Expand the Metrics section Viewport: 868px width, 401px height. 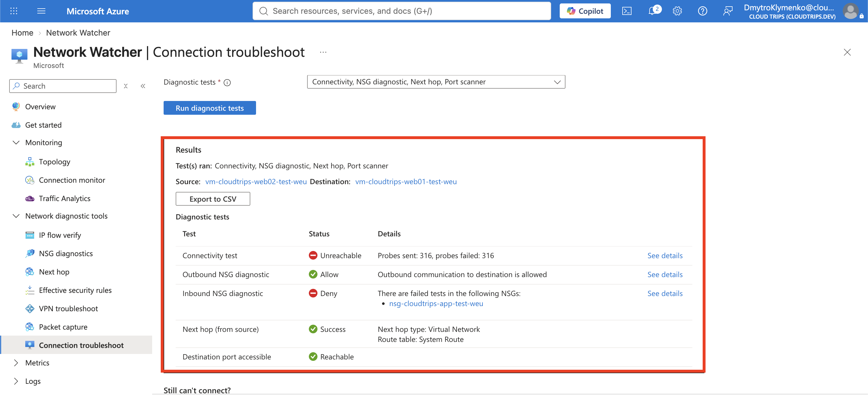coord(16,363)
